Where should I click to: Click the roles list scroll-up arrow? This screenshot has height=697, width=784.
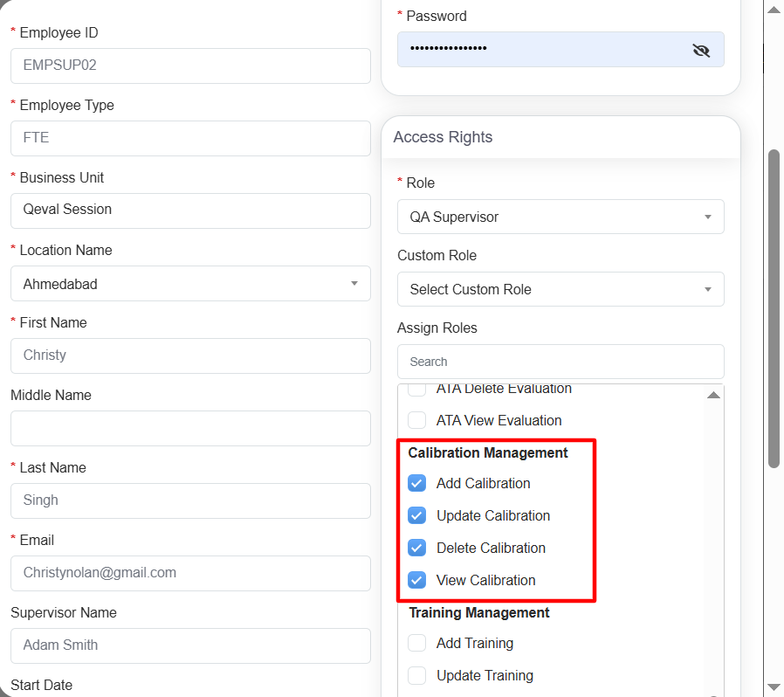click(713, 396)
